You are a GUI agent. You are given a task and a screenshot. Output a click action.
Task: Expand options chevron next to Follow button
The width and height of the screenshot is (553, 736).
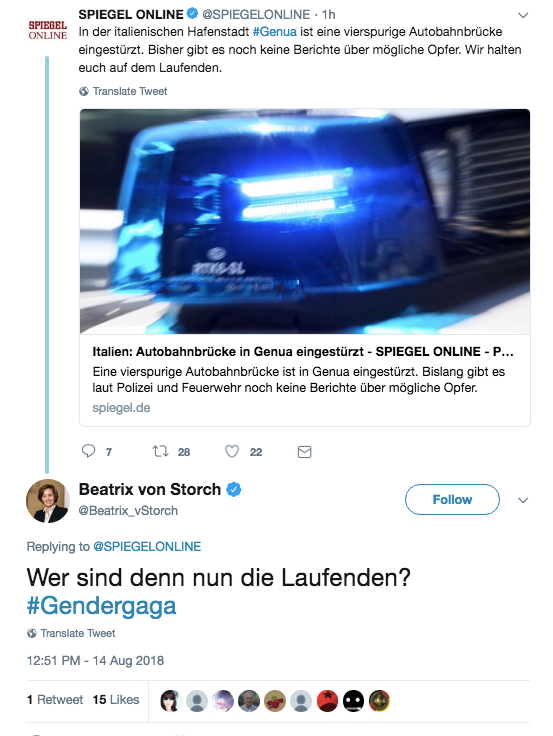(x=523, y=500)
